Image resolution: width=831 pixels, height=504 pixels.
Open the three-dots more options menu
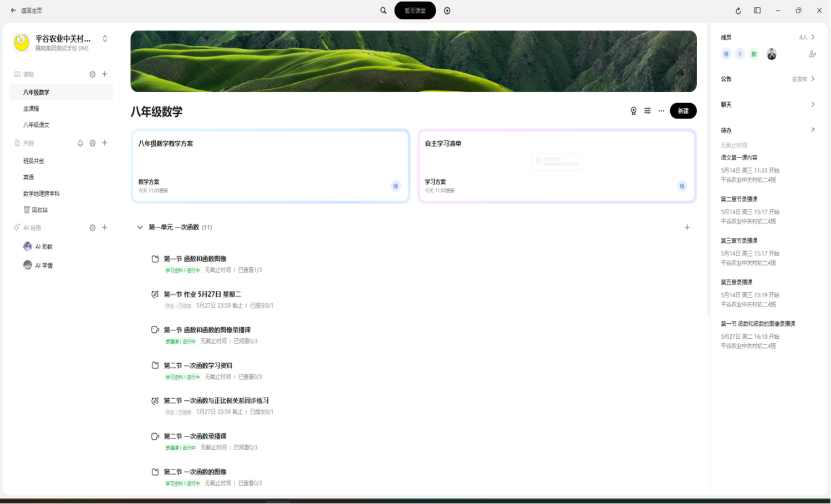[x=661, y=111]
